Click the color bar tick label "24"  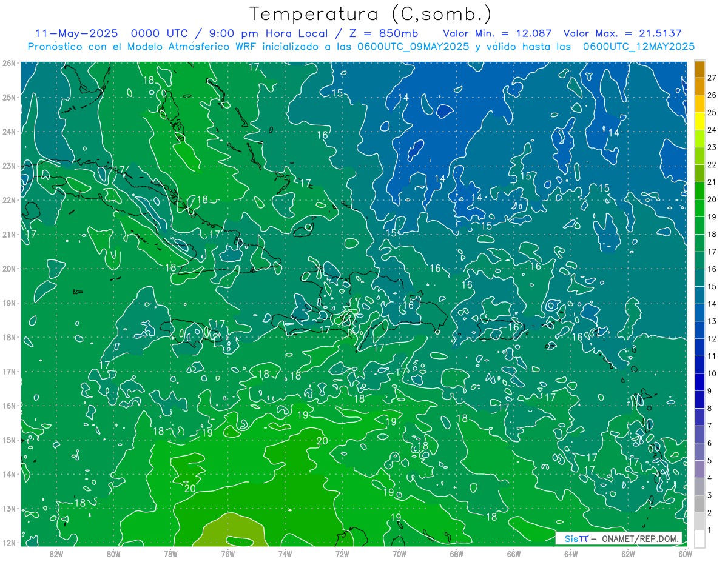(x=712, y=130)
